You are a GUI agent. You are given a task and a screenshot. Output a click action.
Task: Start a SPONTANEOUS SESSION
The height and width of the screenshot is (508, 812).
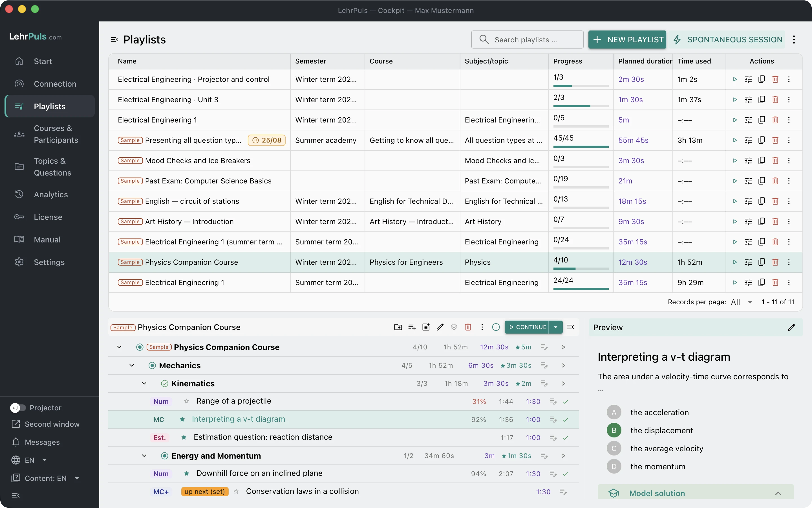(727, 40)
